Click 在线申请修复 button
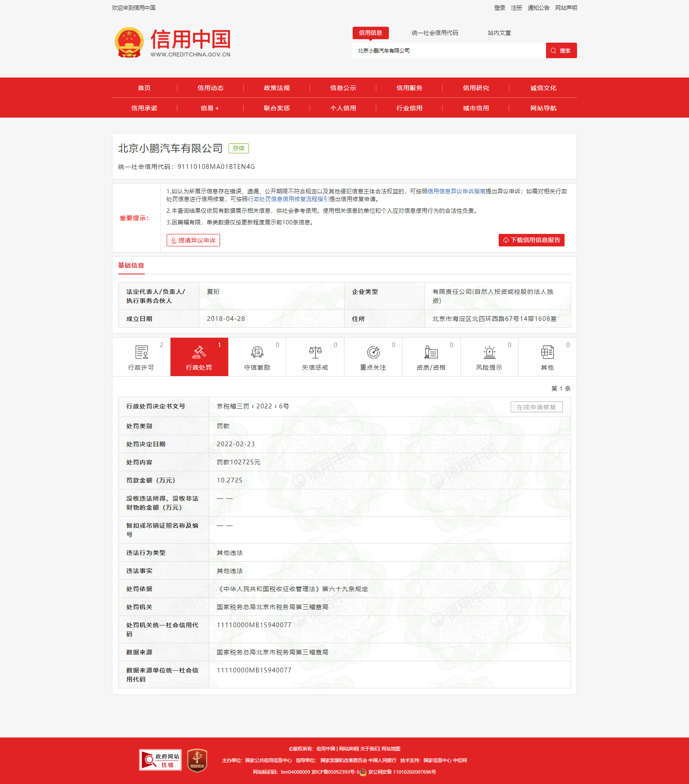 [x=537, y=407]
